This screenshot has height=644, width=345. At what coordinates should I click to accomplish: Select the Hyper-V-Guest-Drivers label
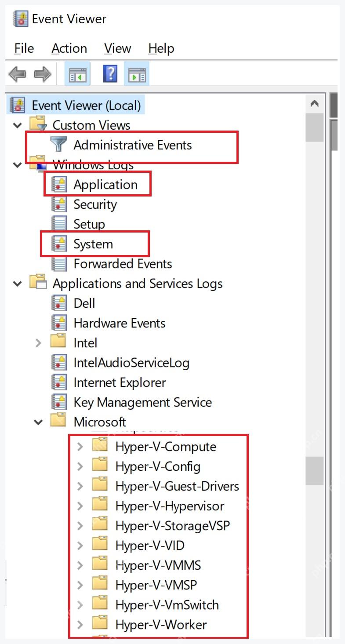177,486
